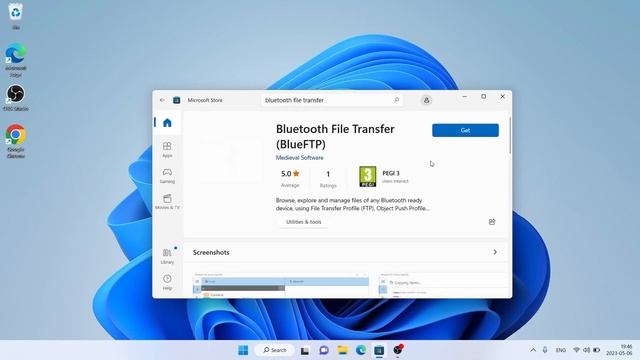Image resolution: width=640 pixels, height=360 pixels.
Task: Open Home in Store sidebar
Action: tap(167, 122)
